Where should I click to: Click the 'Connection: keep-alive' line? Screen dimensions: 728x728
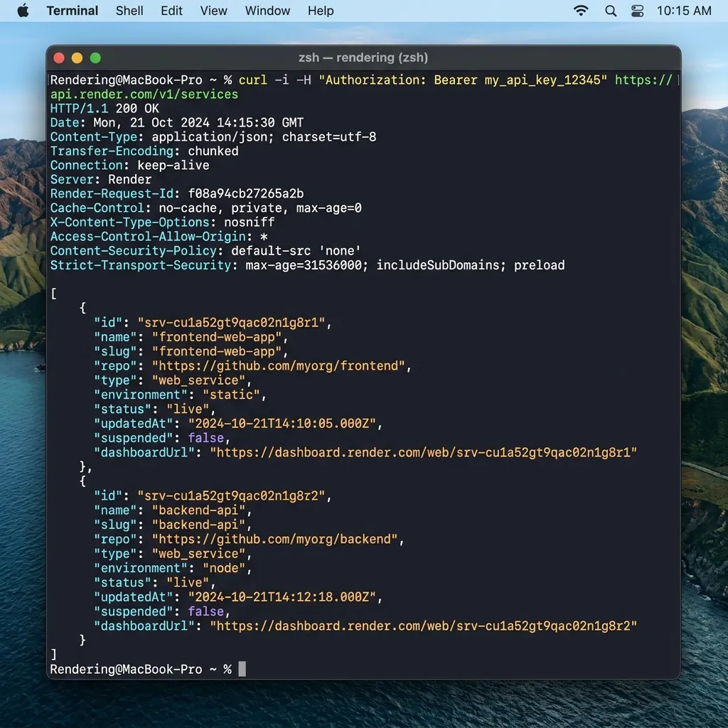130,166
